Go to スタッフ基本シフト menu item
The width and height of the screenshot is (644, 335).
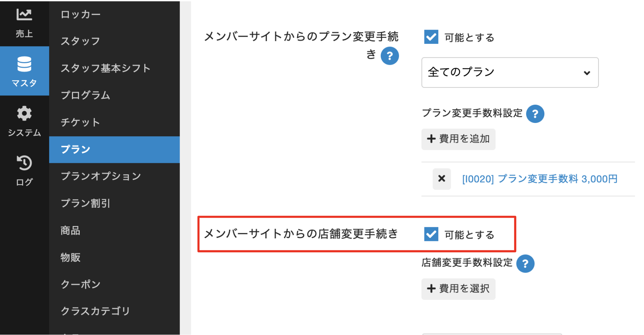(106, 68)
